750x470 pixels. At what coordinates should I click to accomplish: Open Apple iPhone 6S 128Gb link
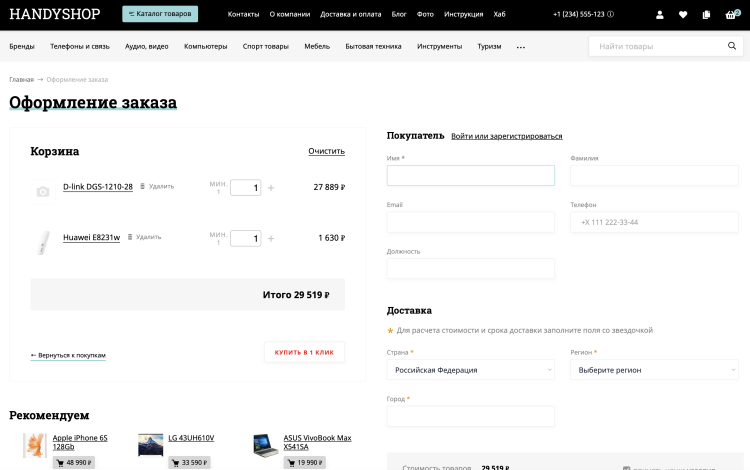coord(80,442)
